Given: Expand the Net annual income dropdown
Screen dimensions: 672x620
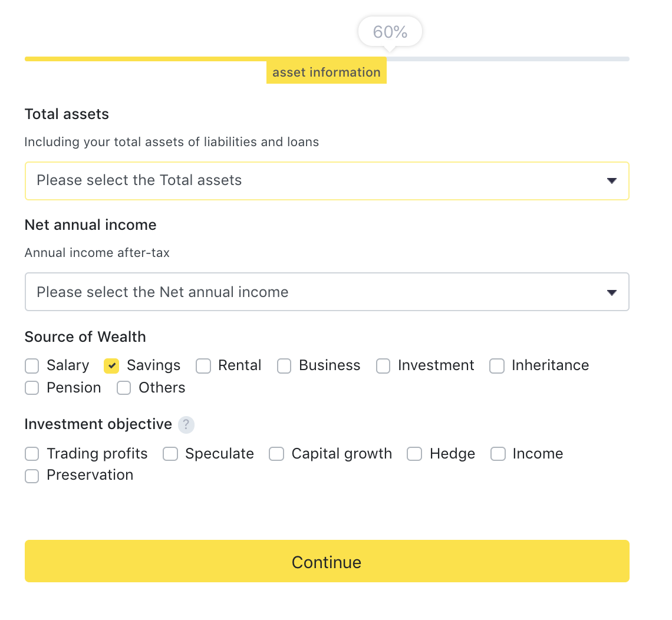Looking at the screenshot, I should (327, 292).
